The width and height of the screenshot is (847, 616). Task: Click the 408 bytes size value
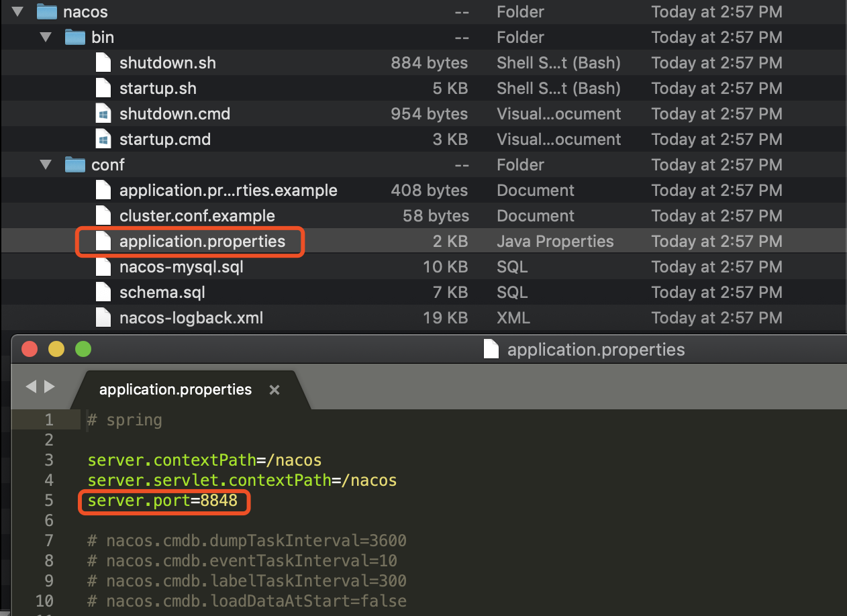(430, 191)
